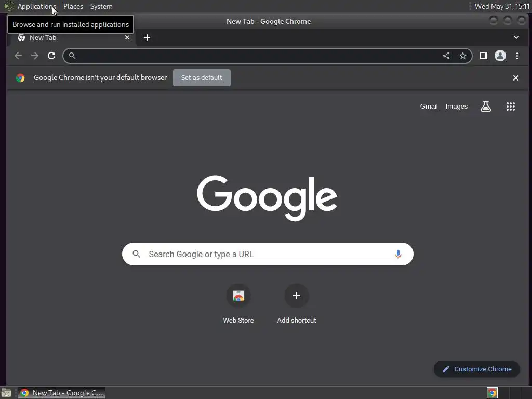Dismiss the default browser notification bar
532x399 pixels.
[516, 78]
